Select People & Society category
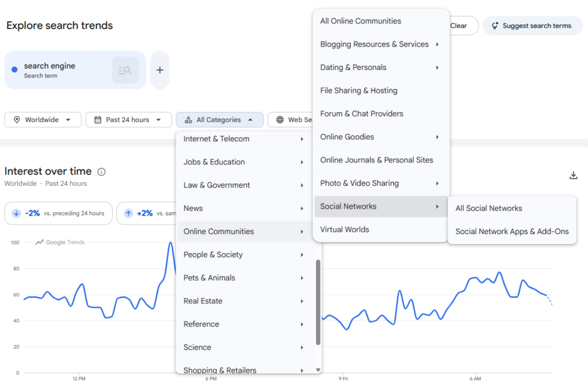 coord(243,255)
